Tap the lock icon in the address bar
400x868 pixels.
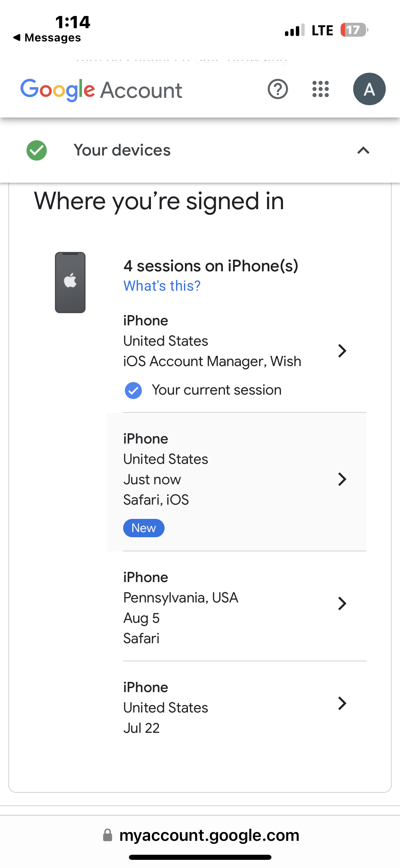click(x=108, y=835)
